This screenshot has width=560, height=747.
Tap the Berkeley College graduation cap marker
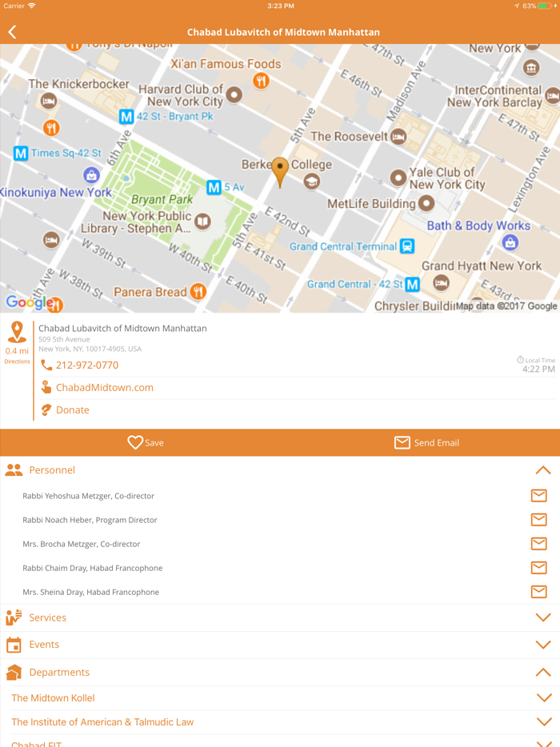click(x=312, y=182)
